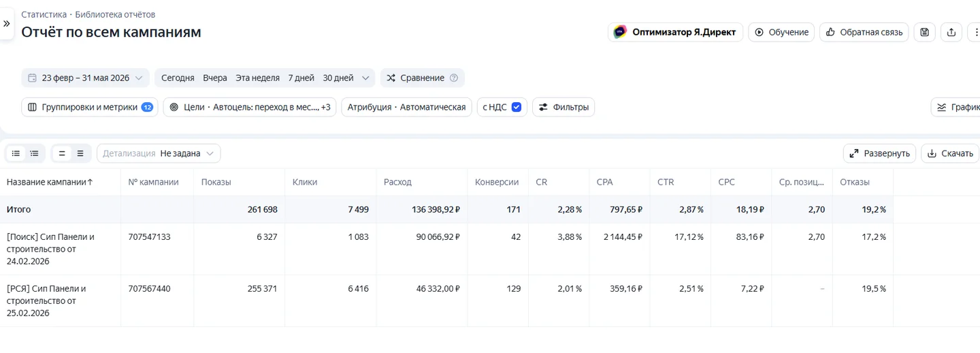The image size is (980, 353).
Task: Click the help question icon beside Сравнение
Action: coord(454,78)
